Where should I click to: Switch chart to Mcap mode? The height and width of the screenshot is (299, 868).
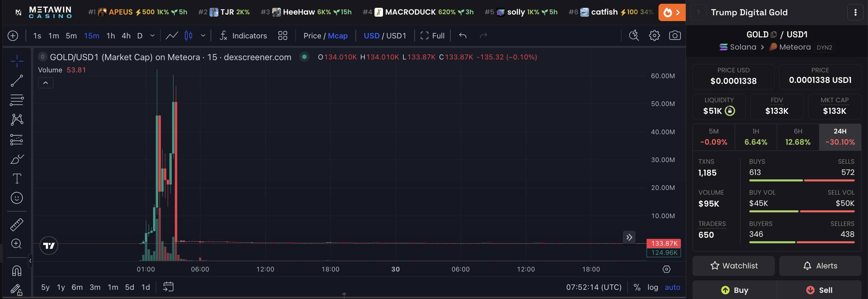point(338,36)
